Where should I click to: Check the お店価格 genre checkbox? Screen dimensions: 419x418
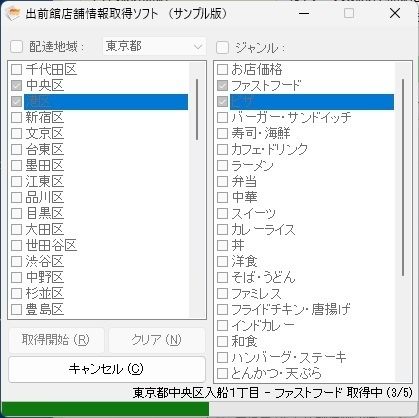(222, 69)
